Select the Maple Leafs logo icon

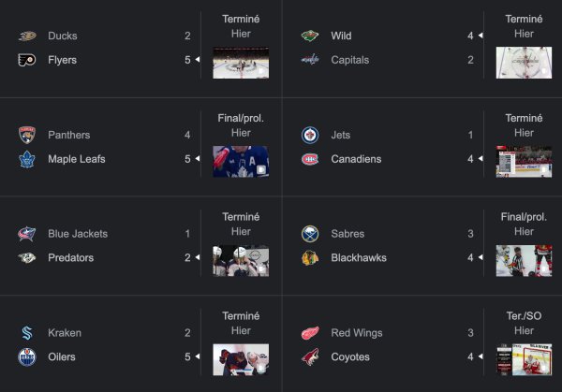coord(26,159)
